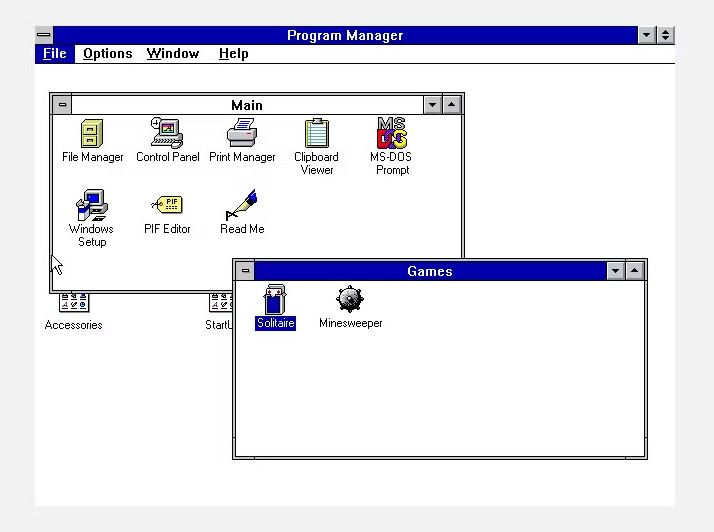This screenshot has width=714, height=532.
Task: Minimize the Main group window
Action: 432,105
